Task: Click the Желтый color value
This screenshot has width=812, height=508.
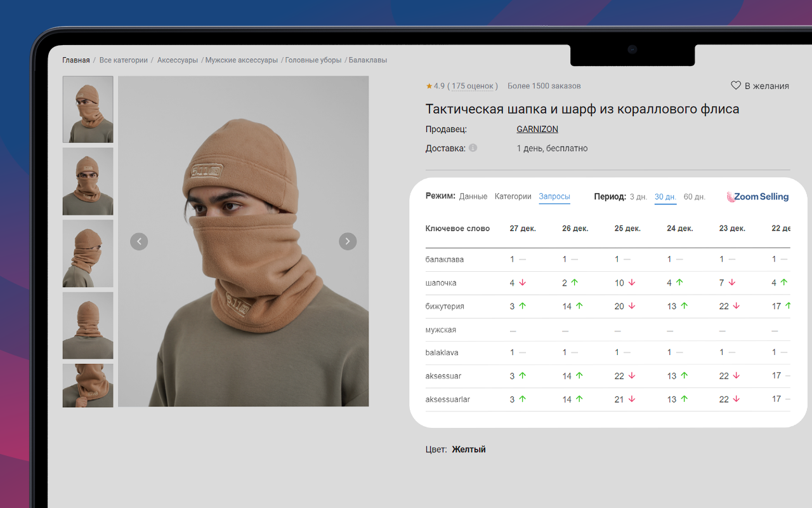Action: (x=469, y=450)
